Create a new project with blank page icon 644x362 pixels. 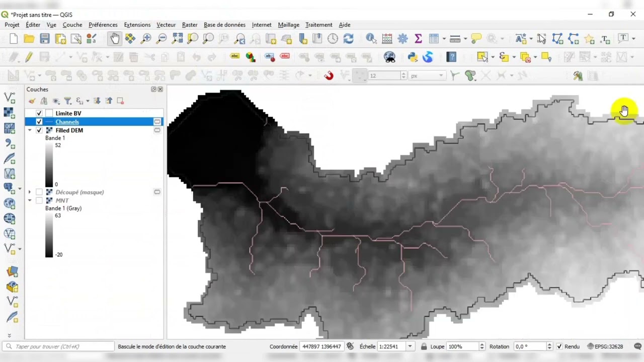14,39
